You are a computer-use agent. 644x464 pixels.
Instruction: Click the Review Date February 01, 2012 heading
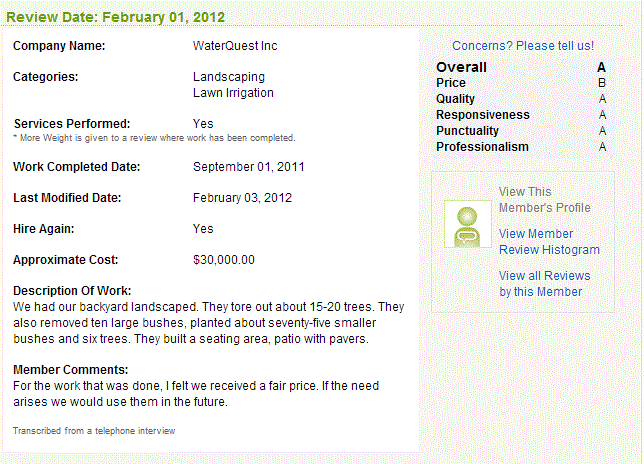[115, 17]
